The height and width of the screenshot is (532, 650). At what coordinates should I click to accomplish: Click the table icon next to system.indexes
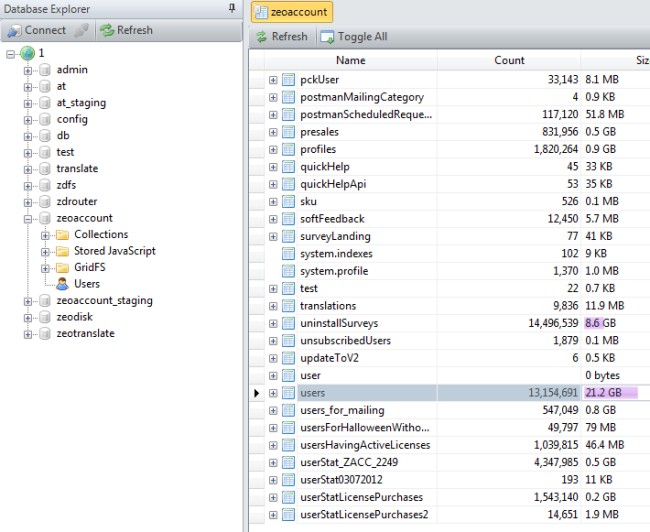click(288, 253)
